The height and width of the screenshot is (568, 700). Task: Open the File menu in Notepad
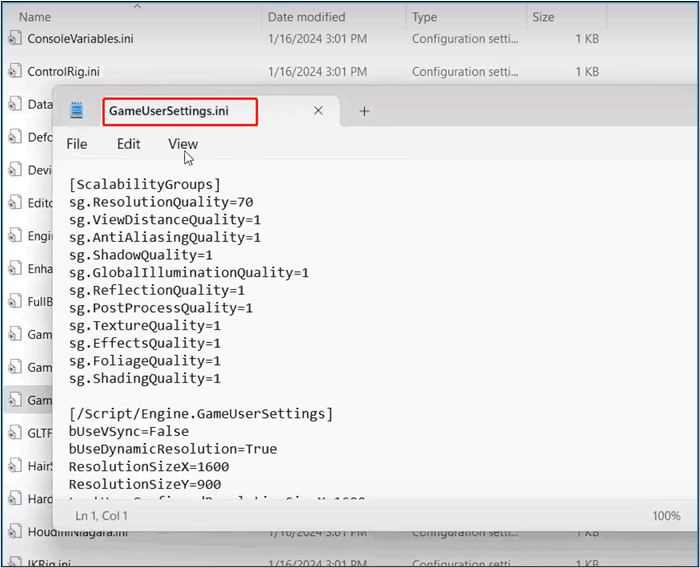[x=77, y=144]
